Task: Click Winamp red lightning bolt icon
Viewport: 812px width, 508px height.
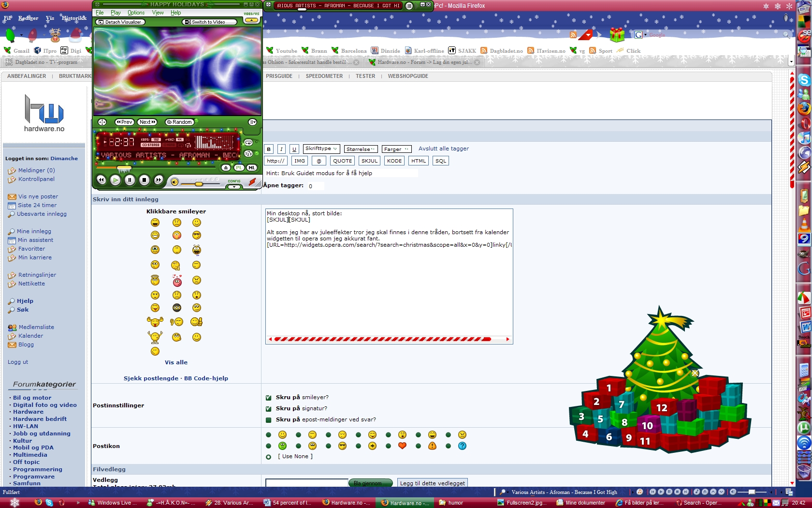Action: click(252, 182)
